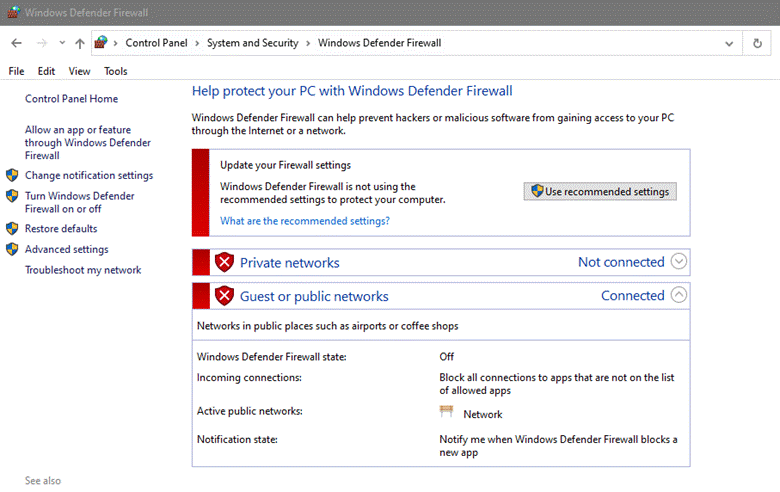The width and height of the screenshot is (780, 492).
Task: Click shield icon beside Turn Windows Defender Firewall
Action: (12, 196)
